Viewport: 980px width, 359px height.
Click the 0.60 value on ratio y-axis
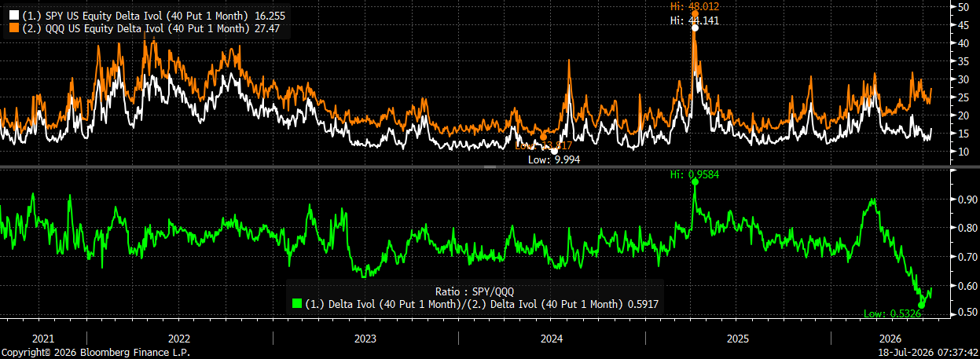click(x=967, y=285)
